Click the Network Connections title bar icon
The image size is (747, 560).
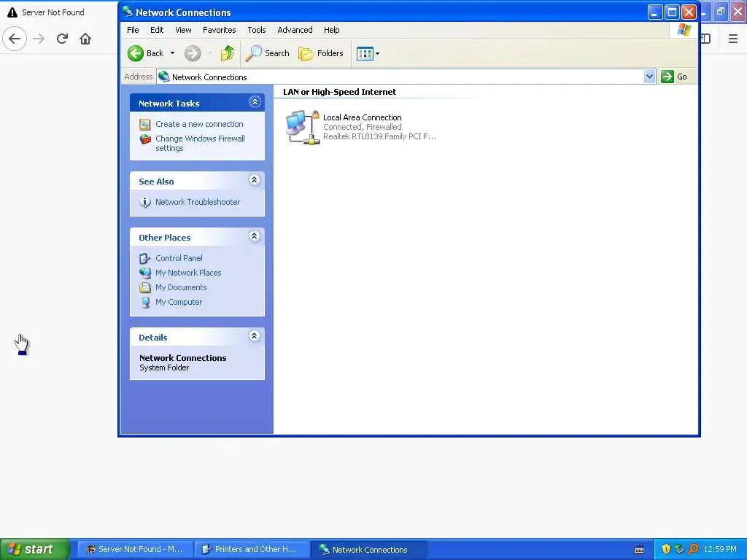127,12
